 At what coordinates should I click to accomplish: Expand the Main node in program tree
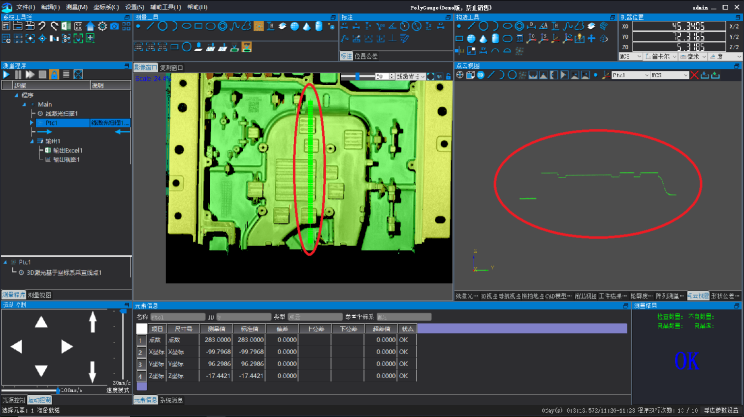pyautogui.click(x=24, y=105)
